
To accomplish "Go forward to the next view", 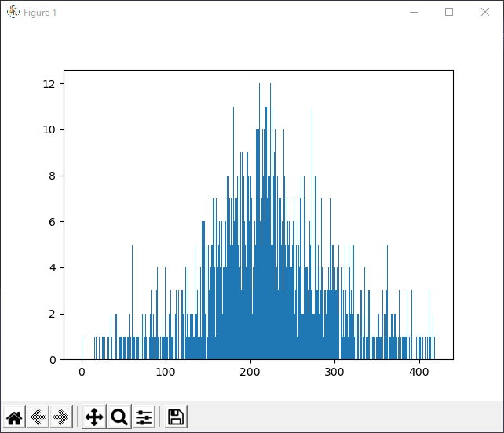I will point(61,417).
